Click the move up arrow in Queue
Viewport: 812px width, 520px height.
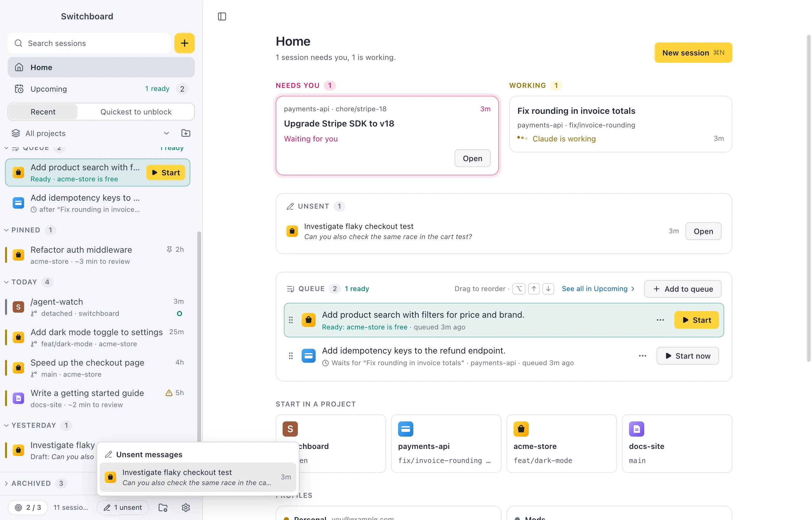[x=534, y=289]
